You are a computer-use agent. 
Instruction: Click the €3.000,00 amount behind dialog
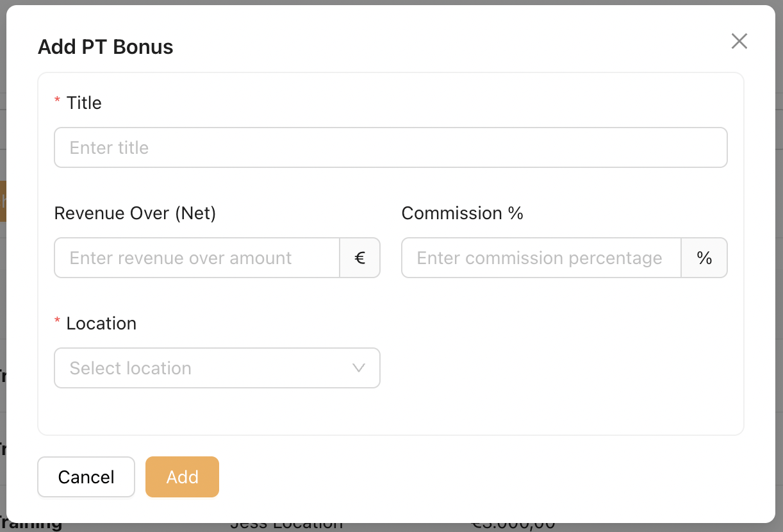(x=513, y=526)
